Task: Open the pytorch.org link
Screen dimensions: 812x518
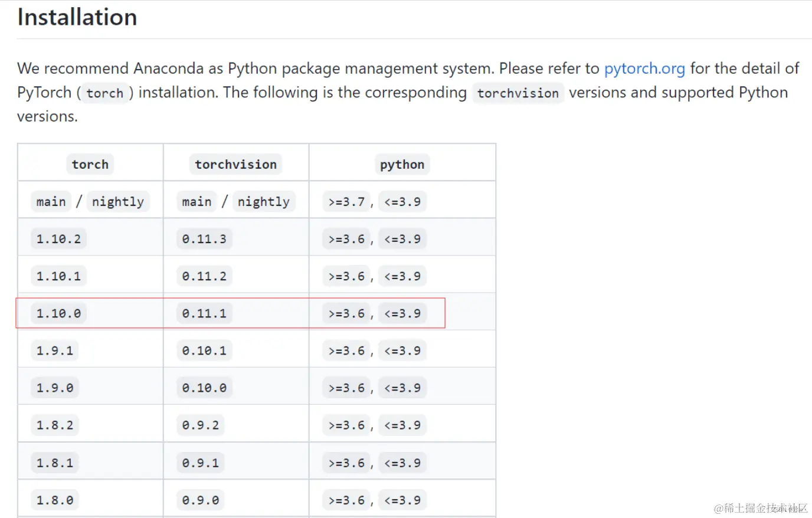Action: coord(644,69)
